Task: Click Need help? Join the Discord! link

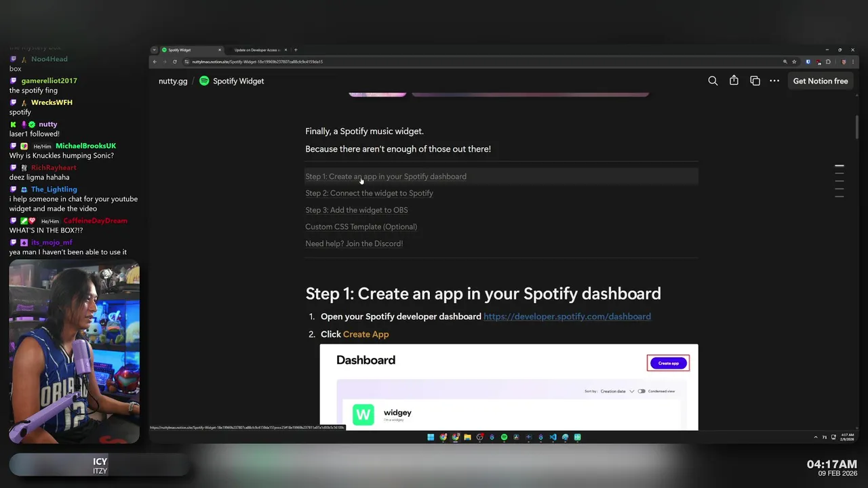Action: [354, 243]
